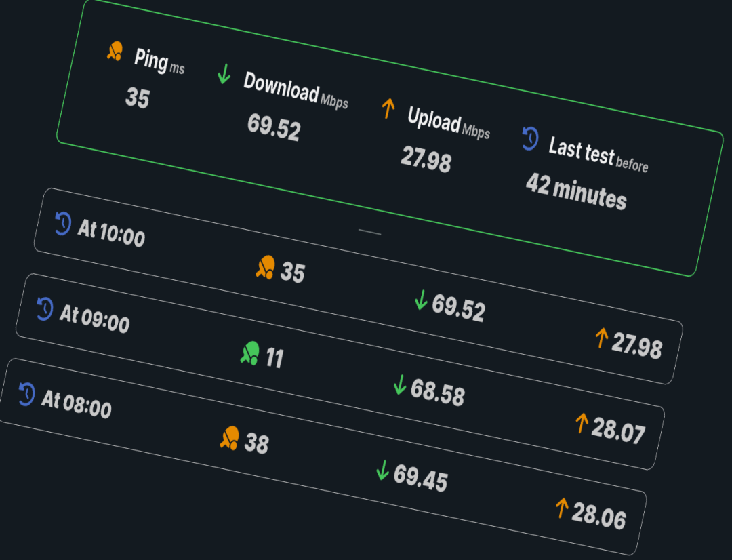Click the drag handle line below summary card

coord(369,233)
